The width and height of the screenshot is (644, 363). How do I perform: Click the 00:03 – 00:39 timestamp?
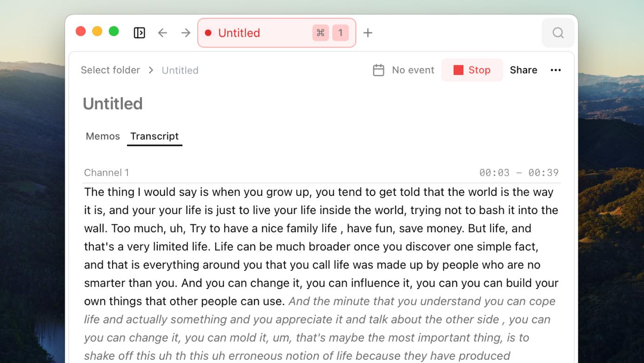(x=518, y=172)
